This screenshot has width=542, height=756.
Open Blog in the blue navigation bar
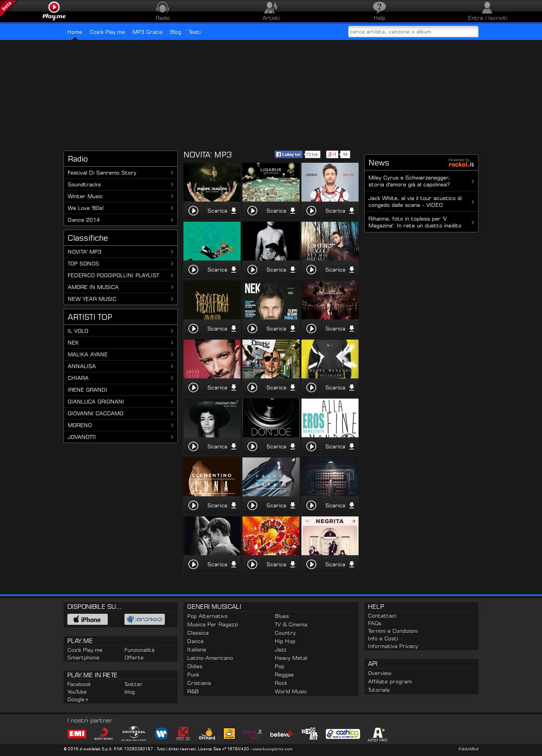[175, 32]
